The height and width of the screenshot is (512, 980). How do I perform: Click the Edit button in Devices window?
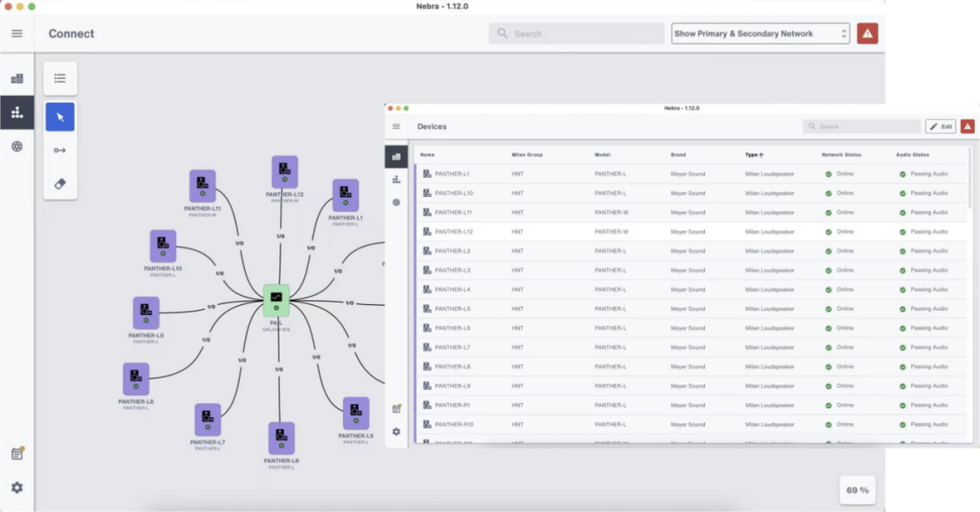pos(940,126)
